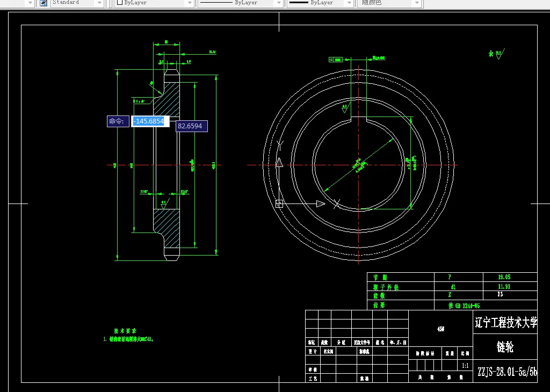This screenshot has width=550, height=392.
Task: Click technical requirement line 1 text
Action: [x=129, y=339]
